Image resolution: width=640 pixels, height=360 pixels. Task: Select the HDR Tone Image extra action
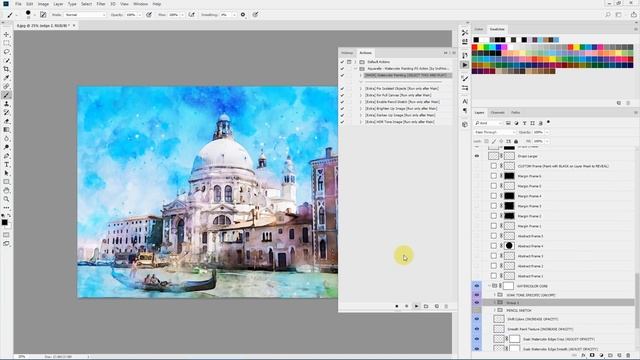click(x=400, y=122)
